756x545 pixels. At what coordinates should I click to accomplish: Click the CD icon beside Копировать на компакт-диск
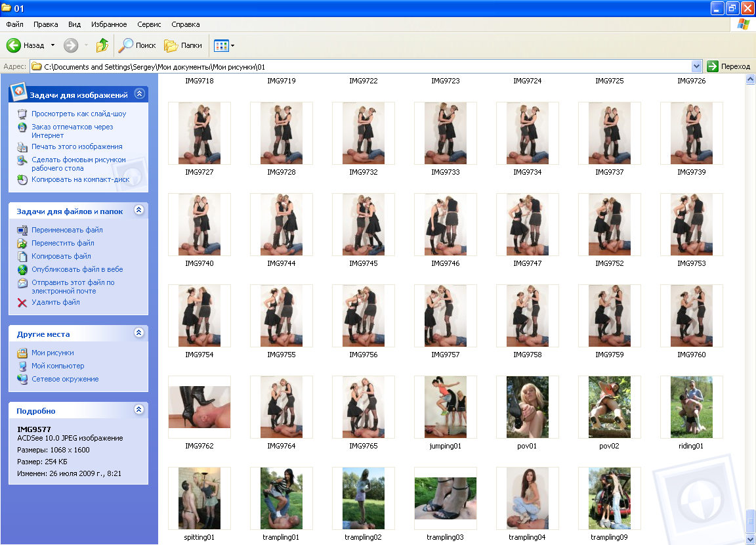coord(22,179)
